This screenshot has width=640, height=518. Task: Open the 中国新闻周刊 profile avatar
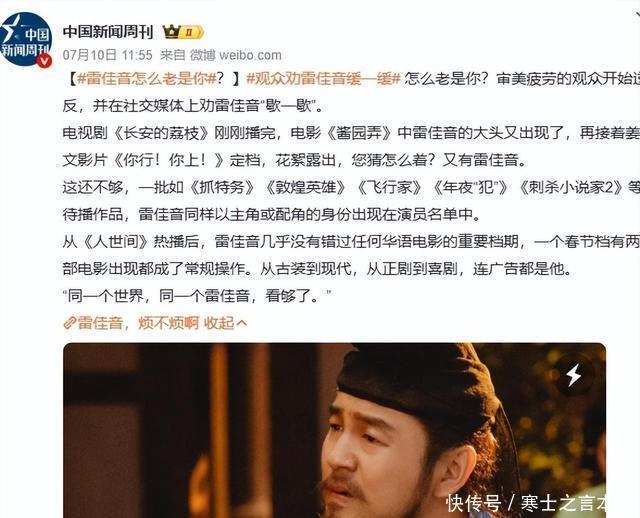[x=26, y=39]
